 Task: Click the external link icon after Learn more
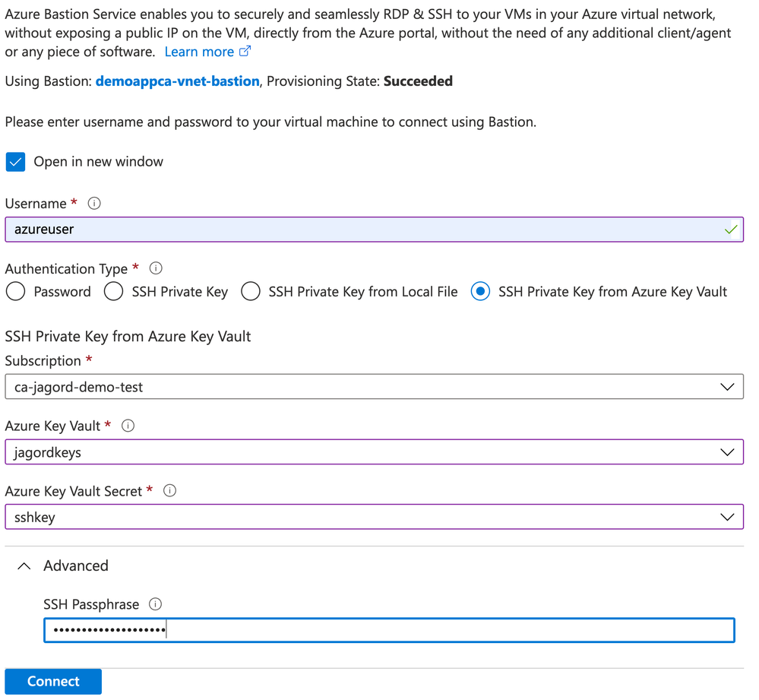[245, 51]
